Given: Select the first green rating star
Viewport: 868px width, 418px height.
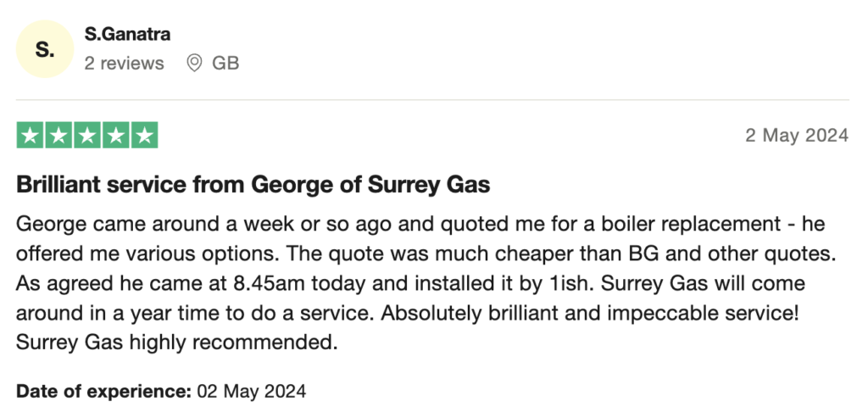Looking at the screenshot, I should click(x=30, y=136).
